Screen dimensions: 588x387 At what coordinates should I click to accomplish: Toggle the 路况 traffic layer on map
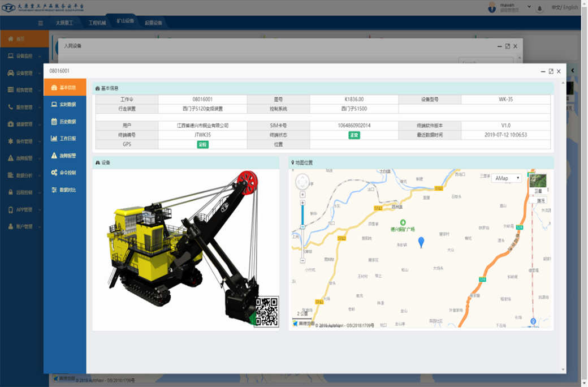pyautogui.click(x=541, y=200)
